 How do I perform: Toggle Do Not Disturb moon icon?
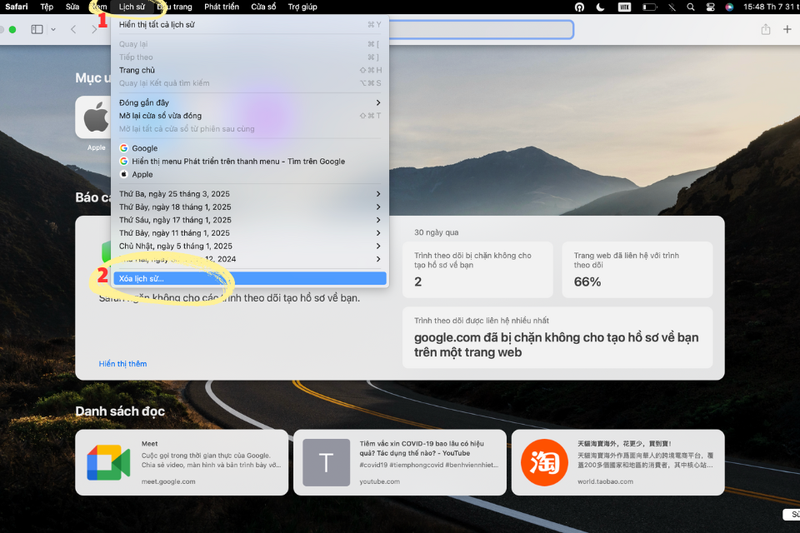[601, 7]
